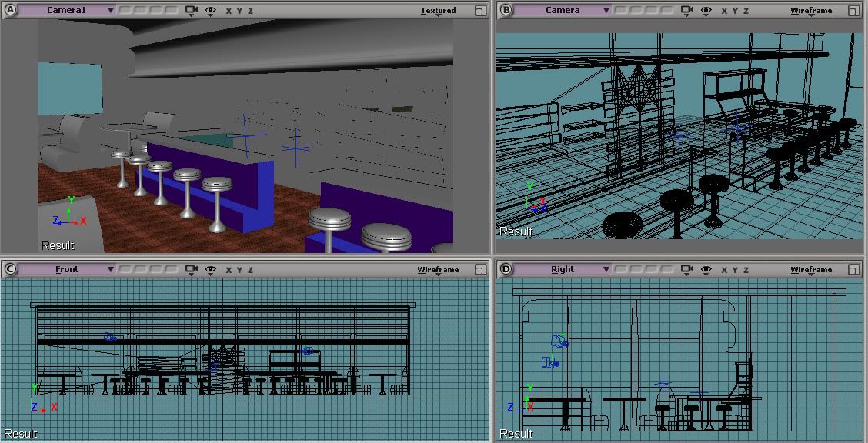Click the viewport B letter icon

(x=506, y=10)
